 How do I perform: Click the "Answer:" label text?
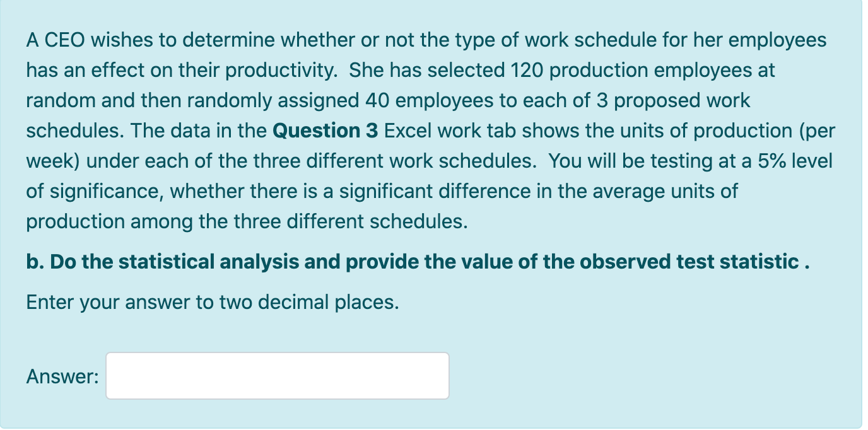coord(62,377)
